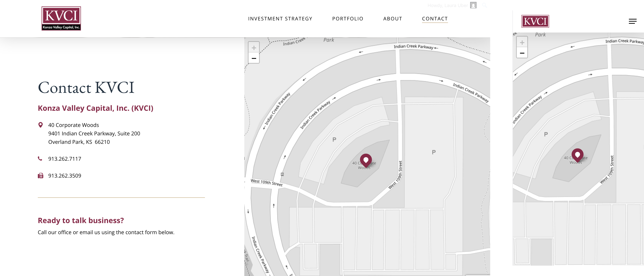Click the phone icon beside 913.262.7117
The width and height of the screenshot is (644, 276).
pos(40,159)
